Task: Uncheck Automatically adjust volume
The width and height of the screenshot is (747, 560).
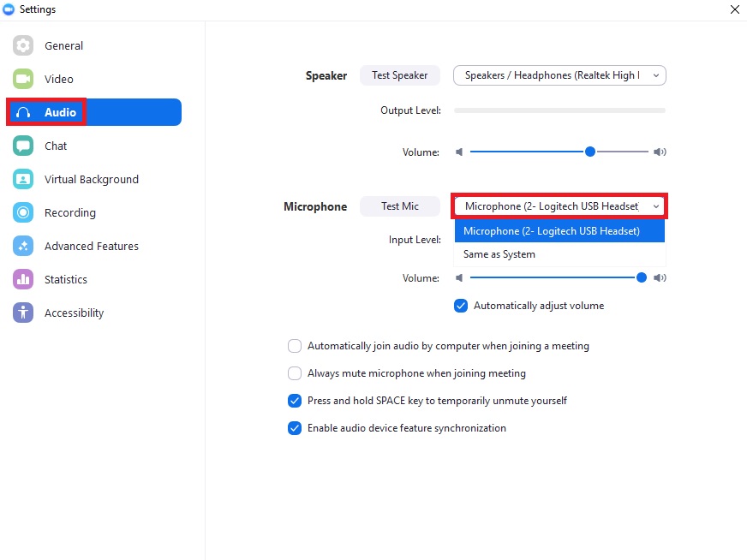Action: click(x=461, y=305)
